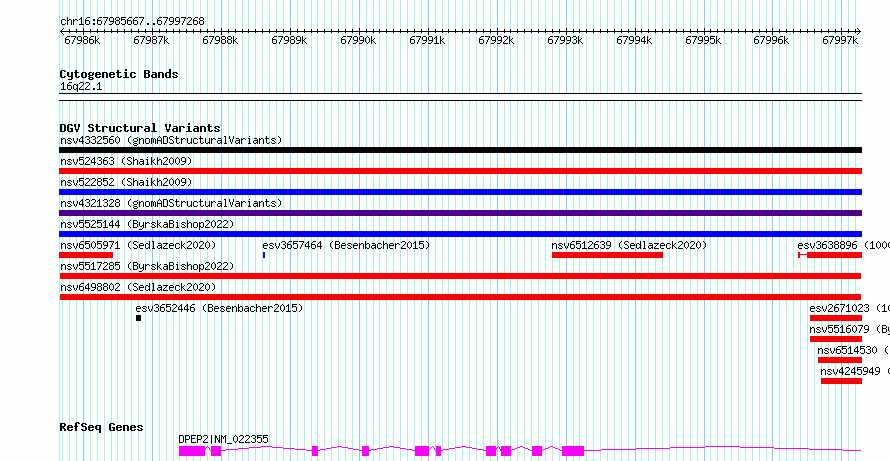Click the Cytogenetic Bands track title

(119, 74)
